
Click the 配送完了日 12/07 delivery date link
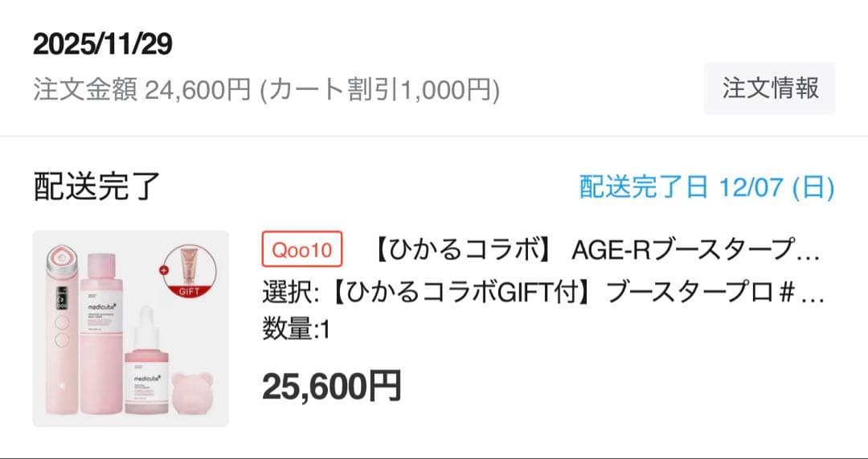click(x=706, y=188)
